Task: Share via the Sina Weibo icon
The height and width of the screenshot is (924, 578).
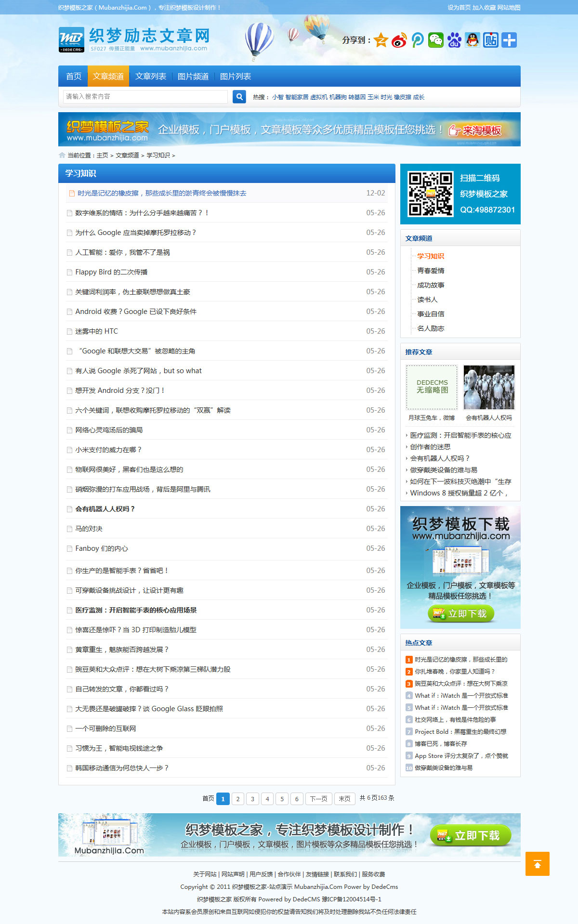Action: (x=399, y=40)
